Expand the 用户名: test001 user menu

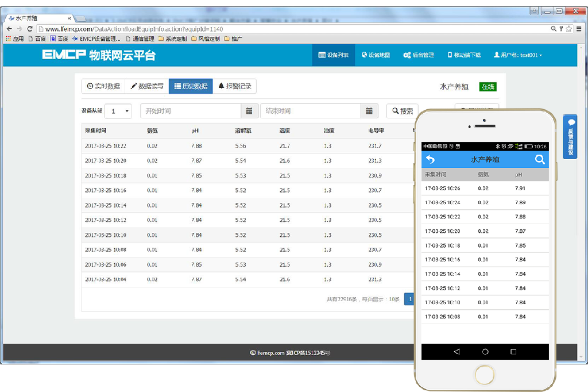click(x=518, y=55)
